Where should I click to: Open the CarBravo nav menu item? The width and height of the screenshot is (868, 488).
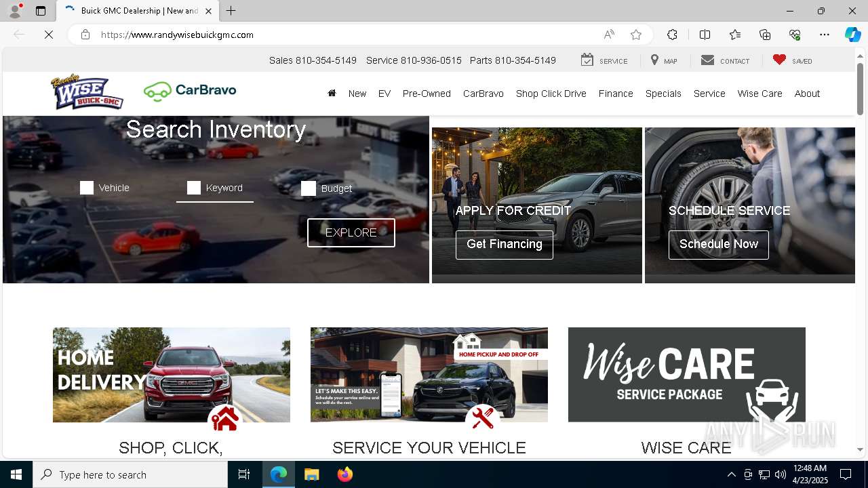point(484,94)
